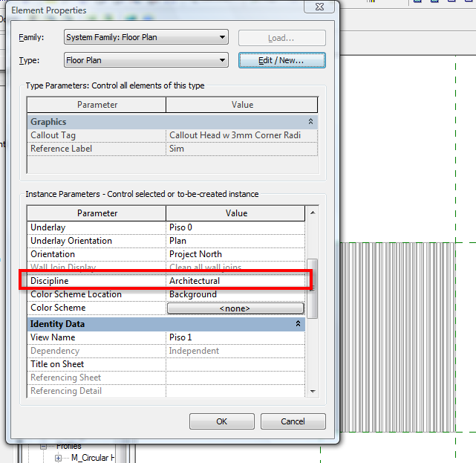Select the Independent Dependency value
Image resolution: width=476 pixels, height=463 pixels.
tap(235, 351)
